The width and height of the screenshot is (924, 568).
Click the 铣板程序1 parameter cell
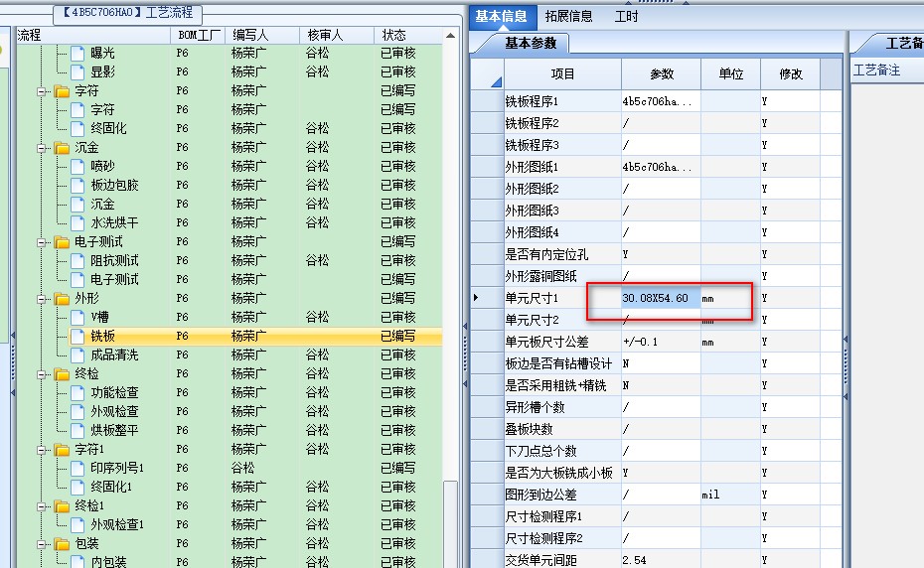coord(661,101)
